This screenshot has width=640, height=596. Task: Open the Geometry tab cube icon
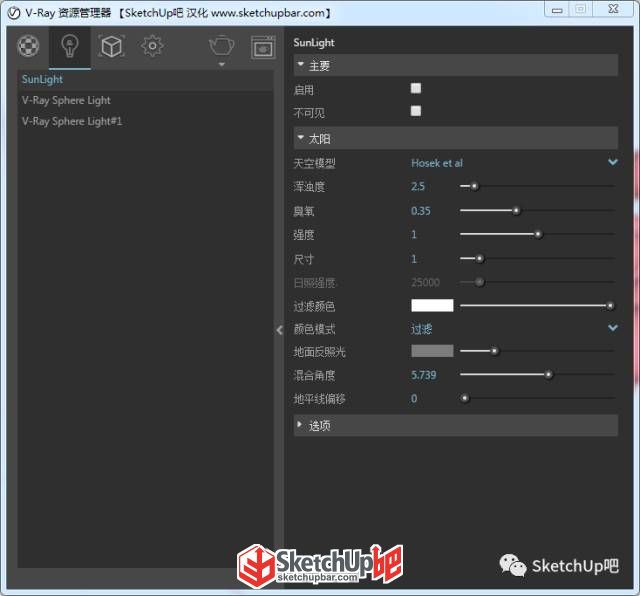click(x=111, y=46)
